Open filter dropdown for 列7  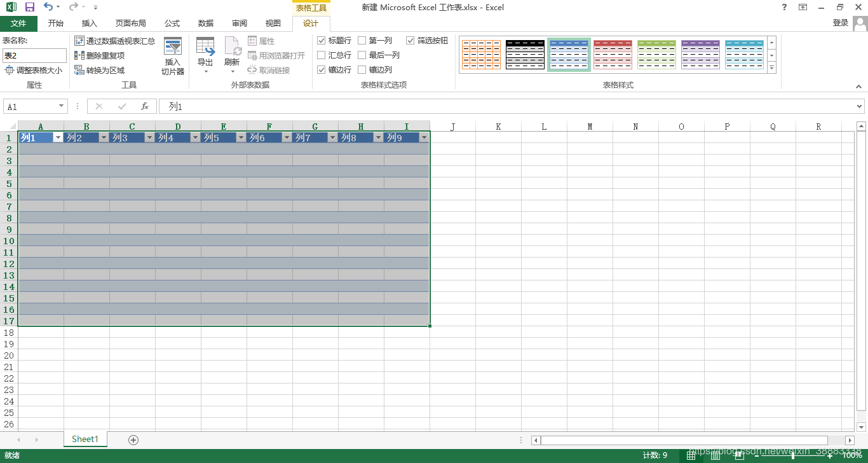click(x=332, y=138)
